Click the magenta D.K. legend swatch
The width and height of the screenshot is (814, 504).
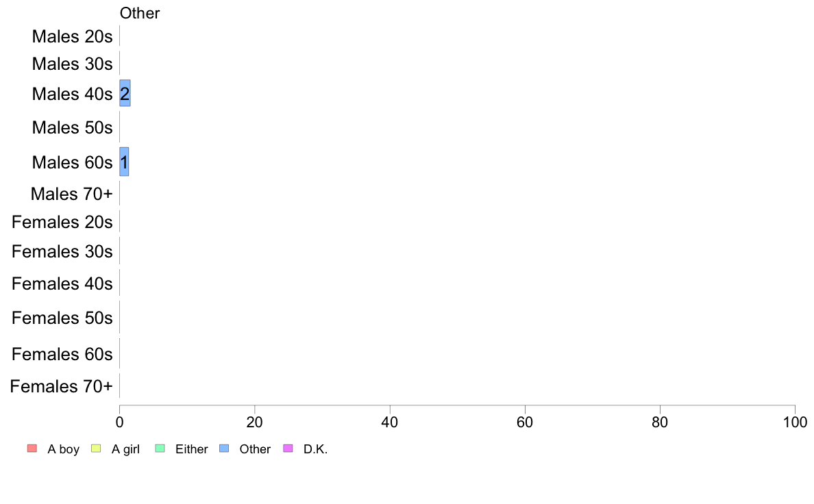(288, 449)
